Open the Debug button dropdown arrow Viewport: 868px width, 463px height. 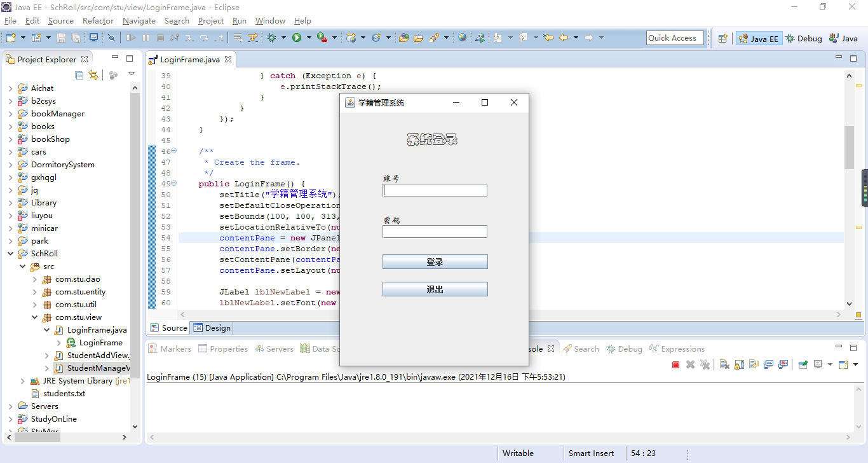(x=283, y=38)
